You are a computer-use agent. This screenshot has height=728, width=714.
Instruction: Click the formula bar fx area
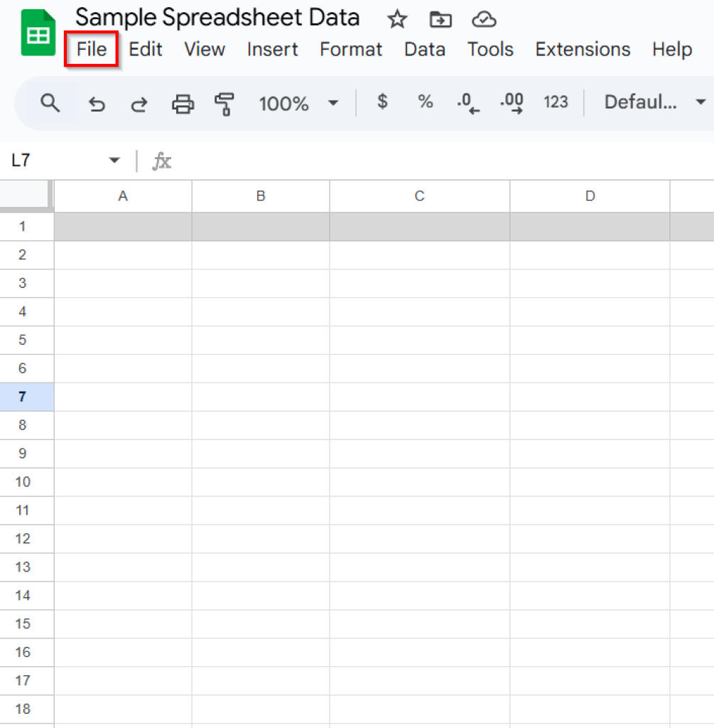click(161, 161)
